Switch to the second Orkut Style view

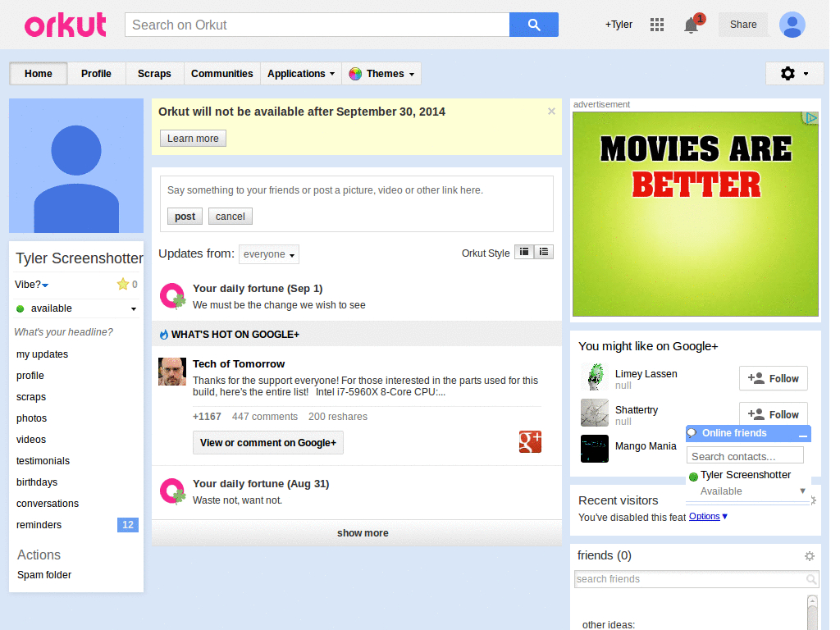click(544, 252)
